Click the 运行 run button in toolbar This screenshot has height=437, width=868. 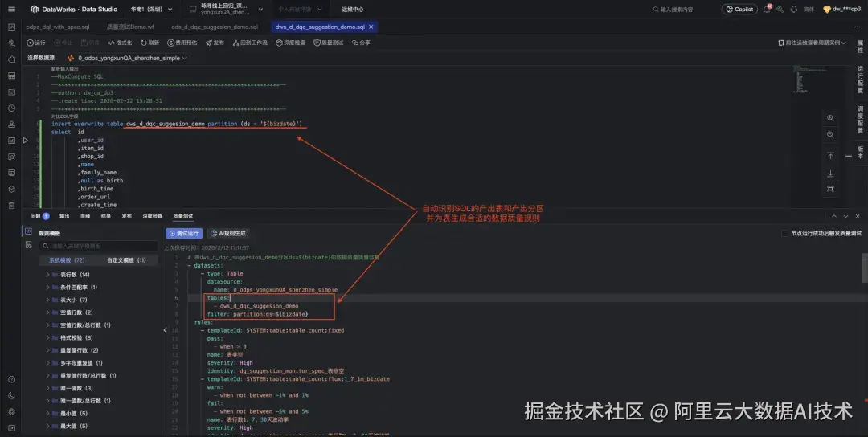[x=36, y=43]
